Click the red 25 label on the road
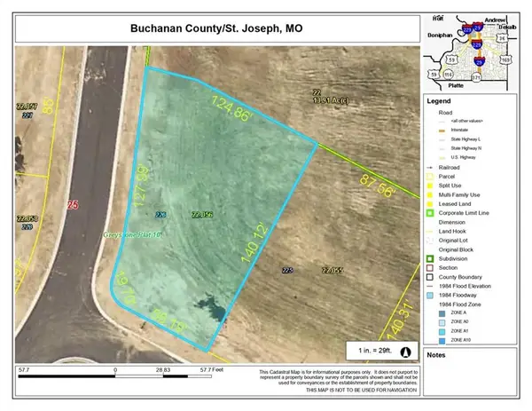The height and width of the screenshot is (411, 532). [x=73, y=205]
